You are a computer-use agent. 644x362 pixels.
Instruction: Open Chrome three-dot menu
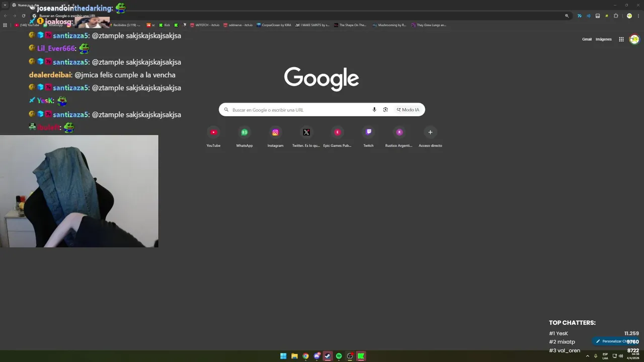pyautogui.click(x=638, y=16)
